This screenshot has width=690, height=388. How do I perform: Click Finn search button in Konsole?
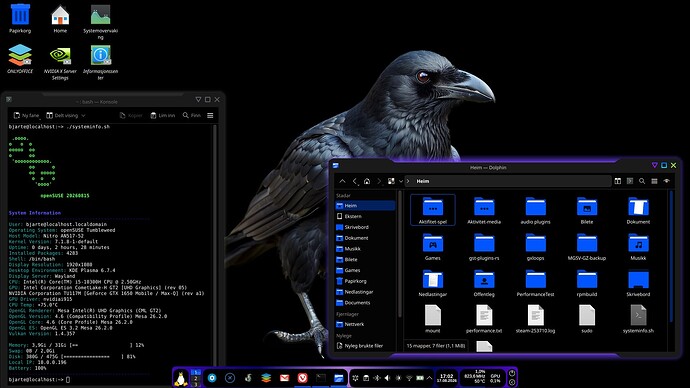point(192,115)
